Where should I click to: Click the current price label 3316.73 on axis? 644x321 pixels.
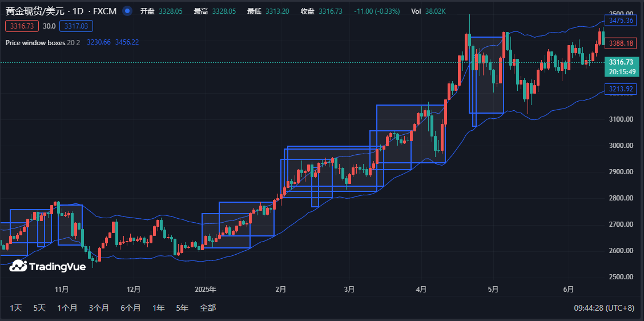621,62
